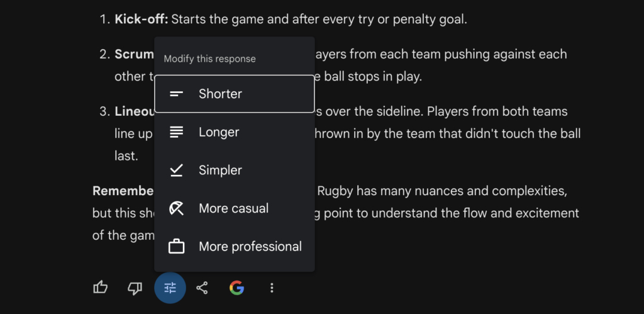Image resolution: width=644 pixels, height=314 pixels.
Task: Open the three-dot more options menu
Action: (x=272, y=288)
